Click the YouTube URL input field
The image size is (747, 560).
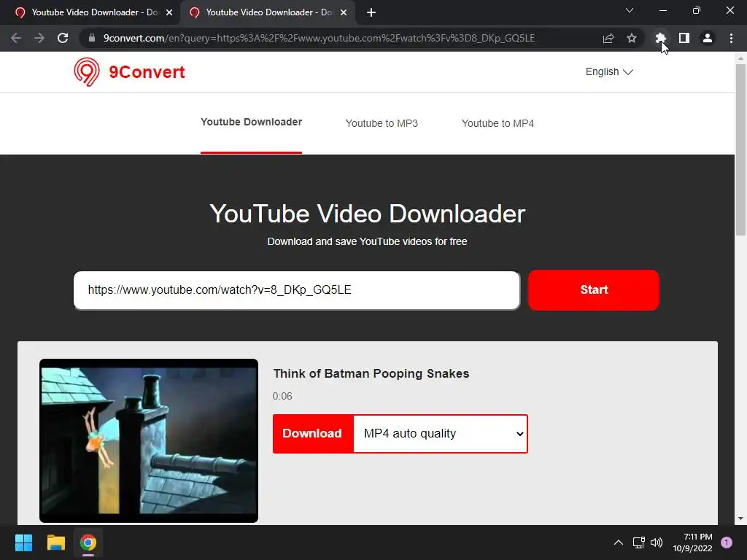(x=297, y=290)
